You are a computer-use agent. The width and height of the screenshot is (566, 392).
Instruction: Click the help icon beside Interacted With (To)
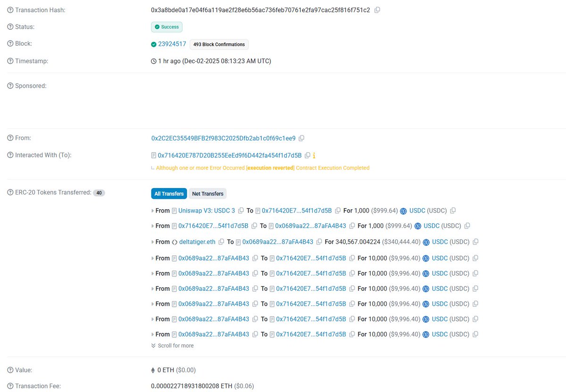pos(10,155)
